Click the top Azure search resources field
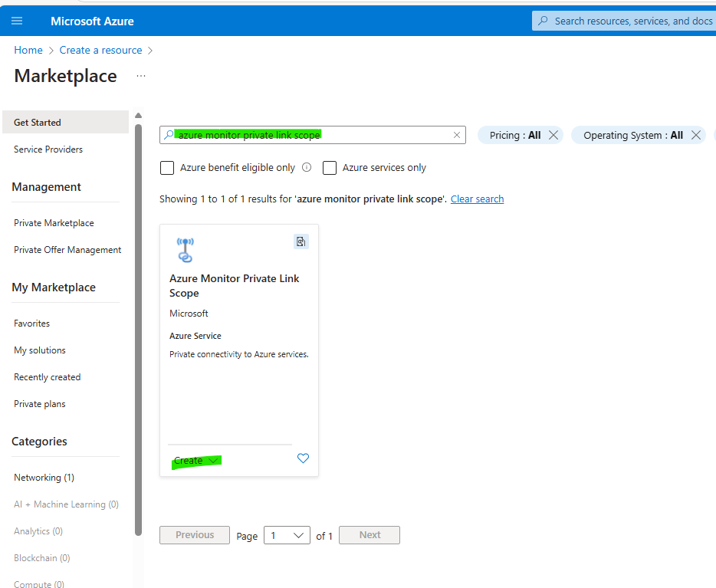 pyautogui.click(x=629, y=21)
